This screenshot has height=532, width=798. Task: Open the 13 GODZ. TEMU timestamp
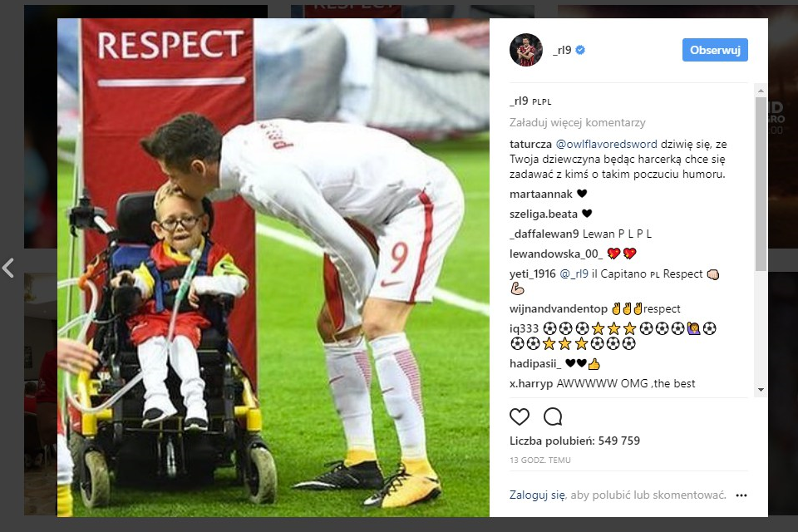point(540,461)
